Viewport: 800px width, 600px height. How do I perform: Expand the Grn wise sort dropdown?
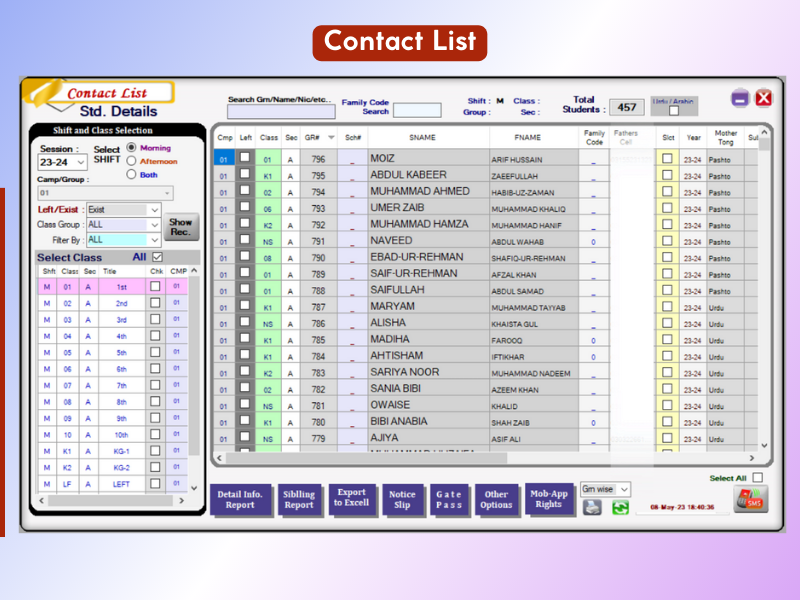pyautogui.click(x=624, y=489)
